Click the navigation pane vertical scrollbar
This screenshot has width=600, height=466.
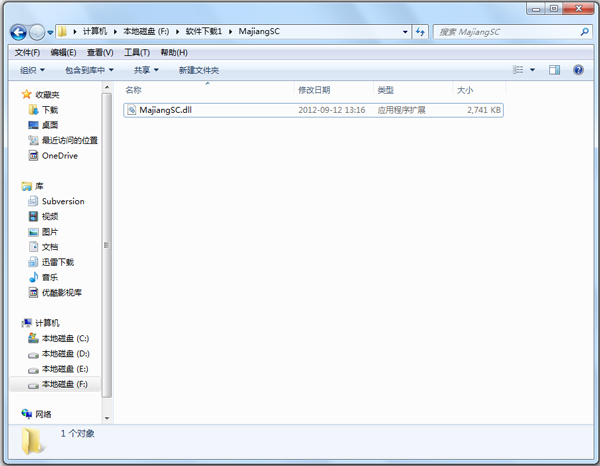(x=108, y=245)
